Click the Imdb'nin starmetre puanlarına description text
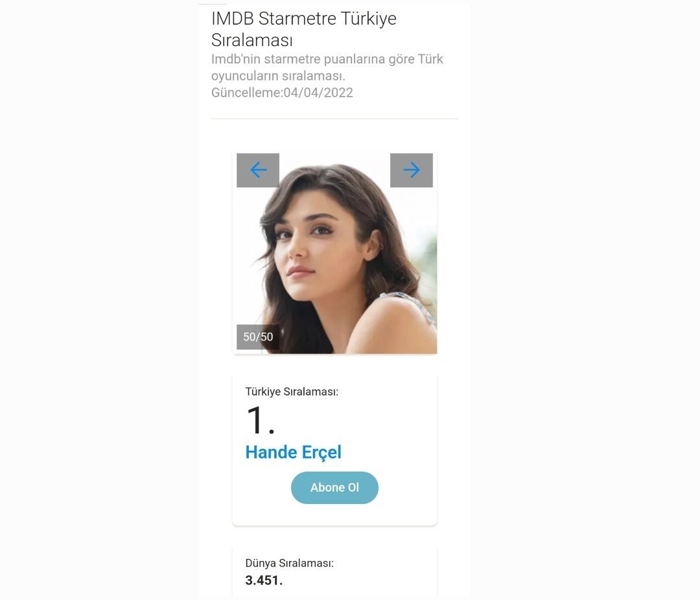 point(327,67)
